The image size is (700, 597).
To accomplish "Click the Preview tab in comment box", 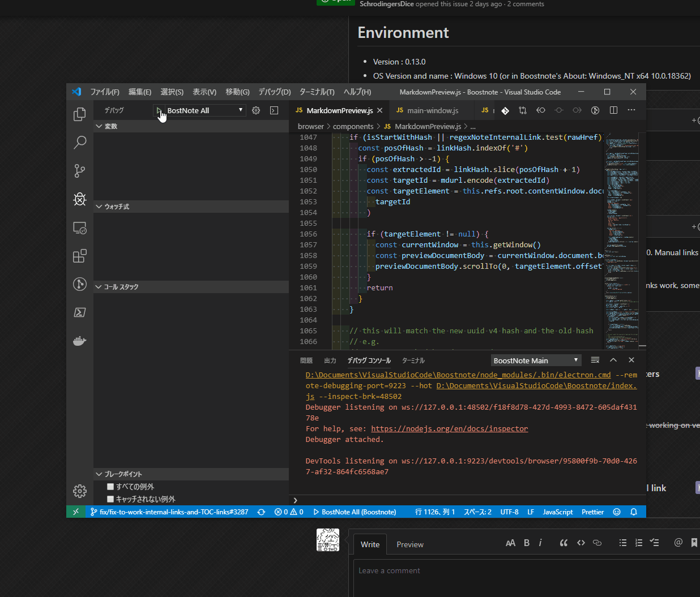I will pyautogui.click(x=409, y=544).
